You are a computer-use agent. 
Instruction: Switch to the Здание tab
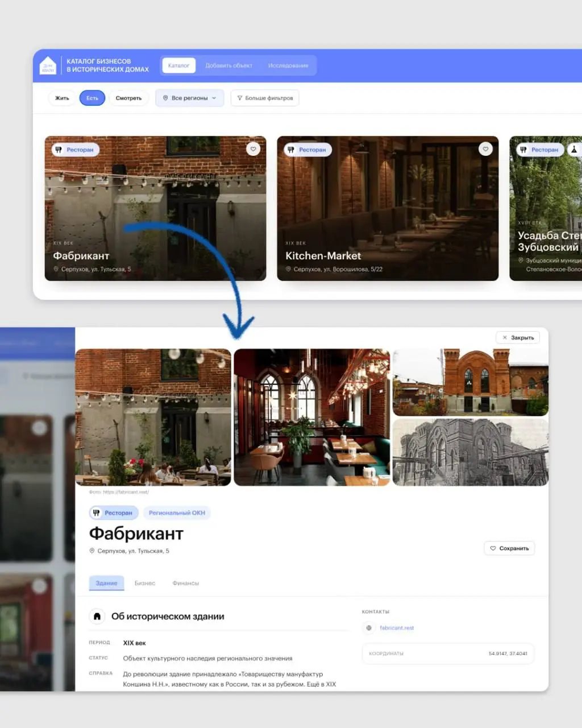click(x=106, y=583)
